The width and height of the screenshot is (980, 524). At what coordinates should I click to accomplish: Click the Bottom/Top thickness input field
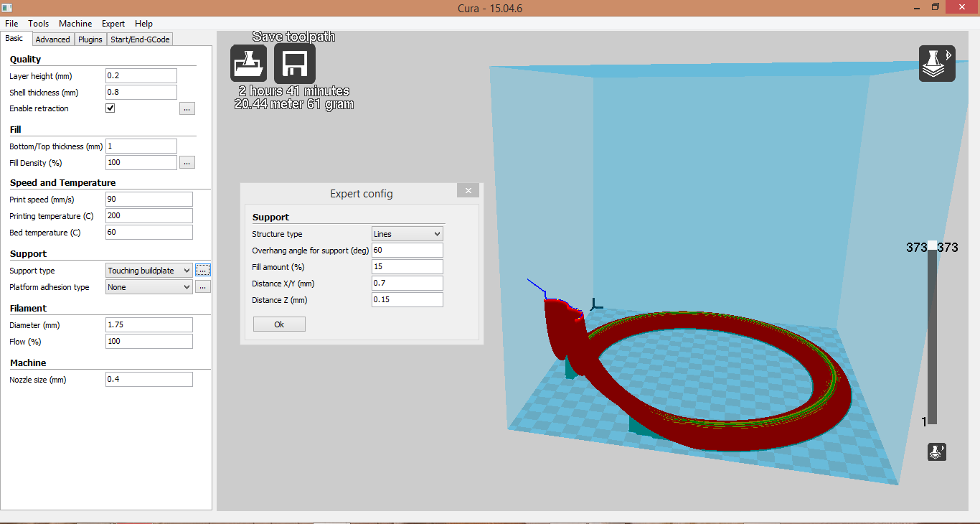click(141, 146)
